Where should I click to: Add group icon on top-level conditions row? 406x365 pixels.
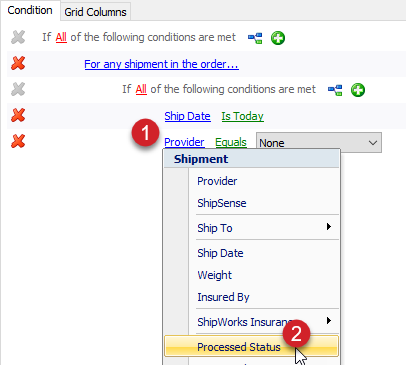255,38
